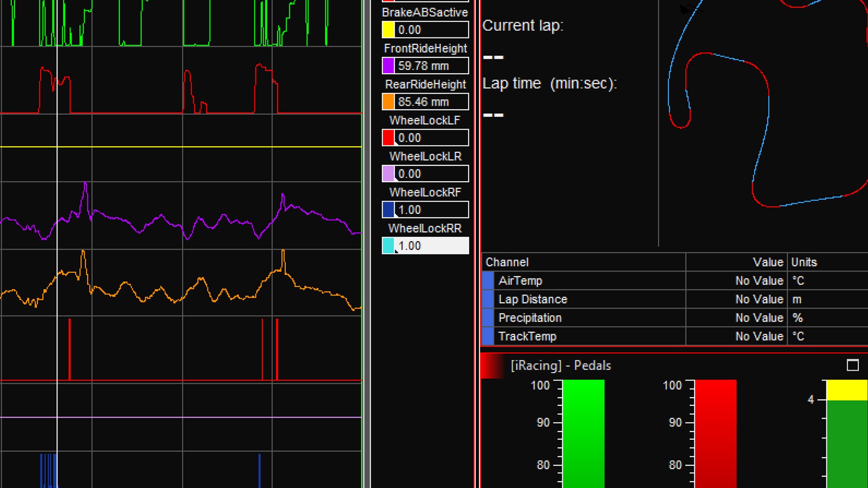Select the lavender WheelLockLR channel color icon
The height and width of the screenshot is (488, 868).
click(x=388, y=174)
